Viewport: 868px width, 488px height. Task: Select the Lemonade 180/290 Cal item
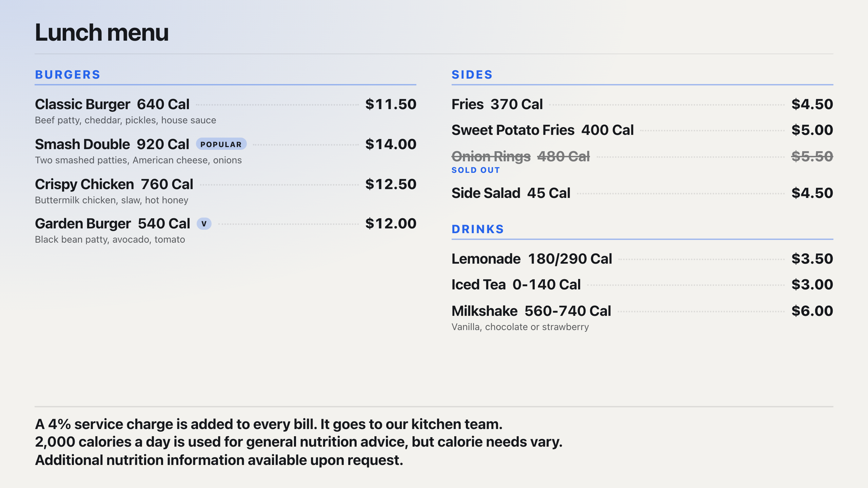pos(532,259)
